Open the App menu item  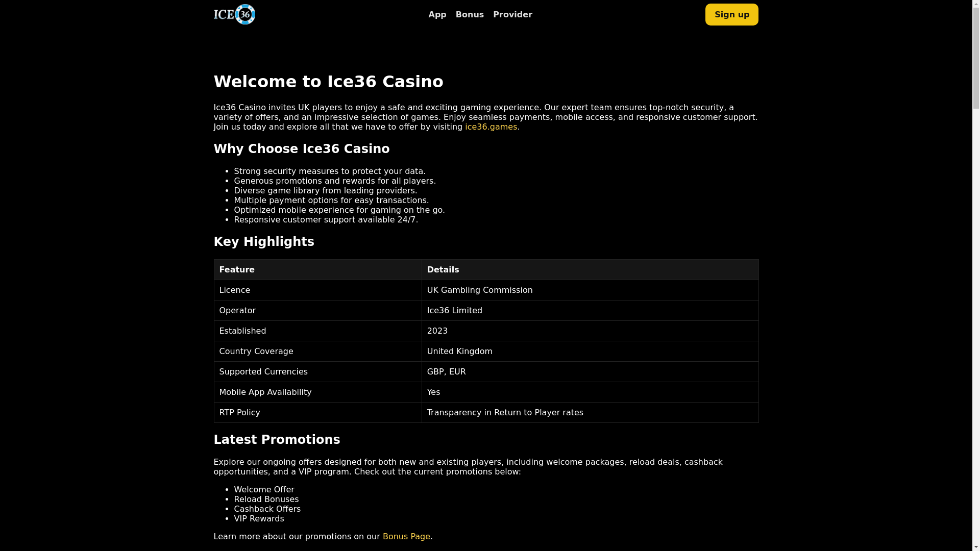(437, 15)
